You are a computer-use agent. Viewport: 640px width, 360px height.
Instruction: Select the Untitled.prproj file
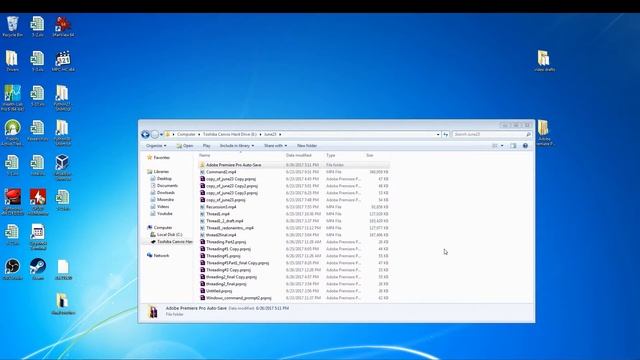(219, 291)
